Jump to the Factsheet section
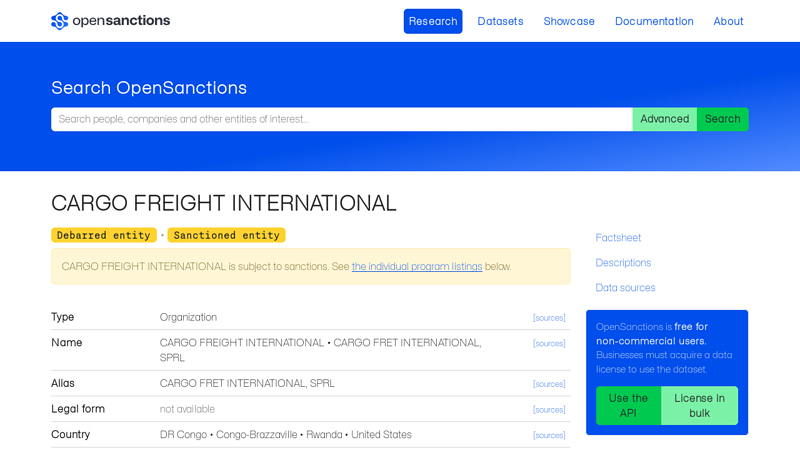Image resolution: width=800 pixels, height=450 pixels. coord(618,238)
